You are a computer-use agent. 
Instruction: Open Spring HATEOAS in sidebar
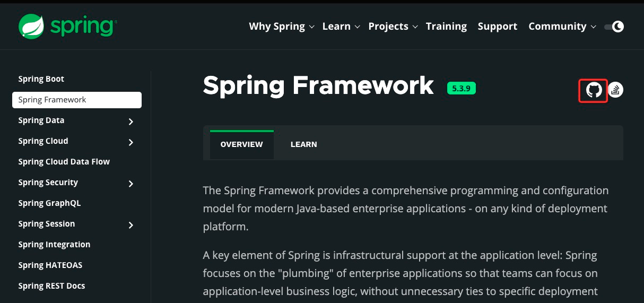[x=50, y=265]
